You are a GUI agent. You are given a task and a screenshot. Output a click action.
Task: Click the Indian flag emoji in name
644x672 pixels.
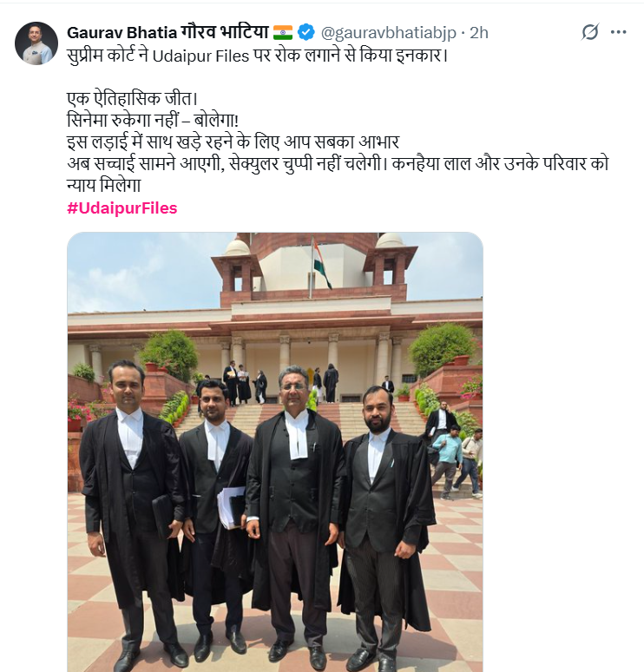coord(283,33)
